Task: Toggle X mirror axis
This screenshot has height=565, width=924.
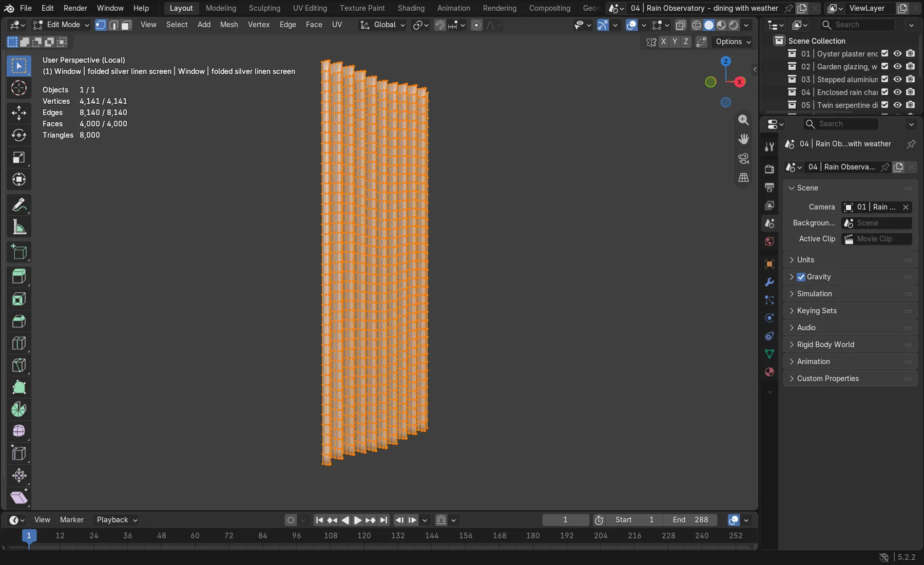Action: click(x=664, y=42)
